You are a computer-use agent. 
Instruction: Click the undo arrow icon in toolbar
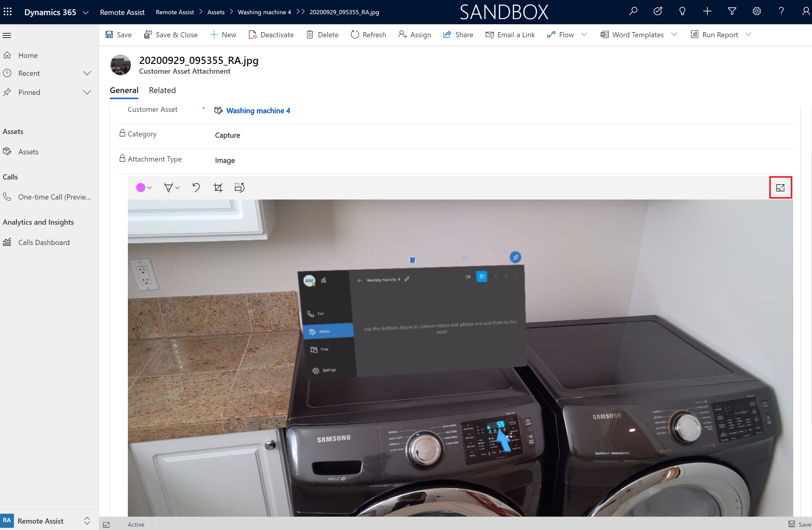click(196, 188)
